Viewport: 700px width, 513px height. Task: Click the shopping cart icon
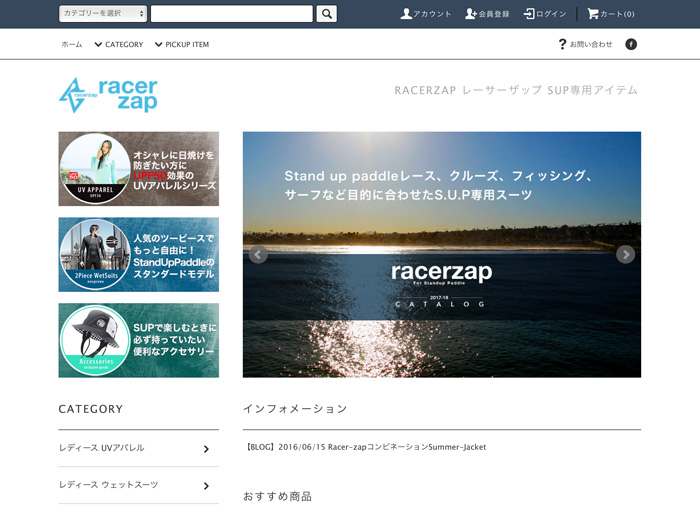pyautogui.click(x=592, y=14)
